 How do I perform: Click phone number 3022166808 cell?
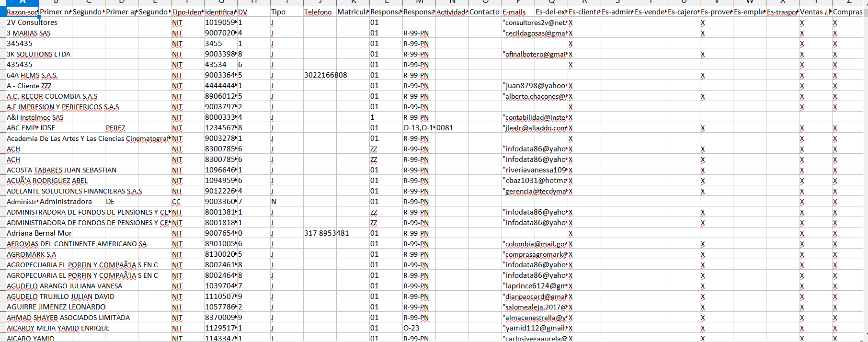320,75
